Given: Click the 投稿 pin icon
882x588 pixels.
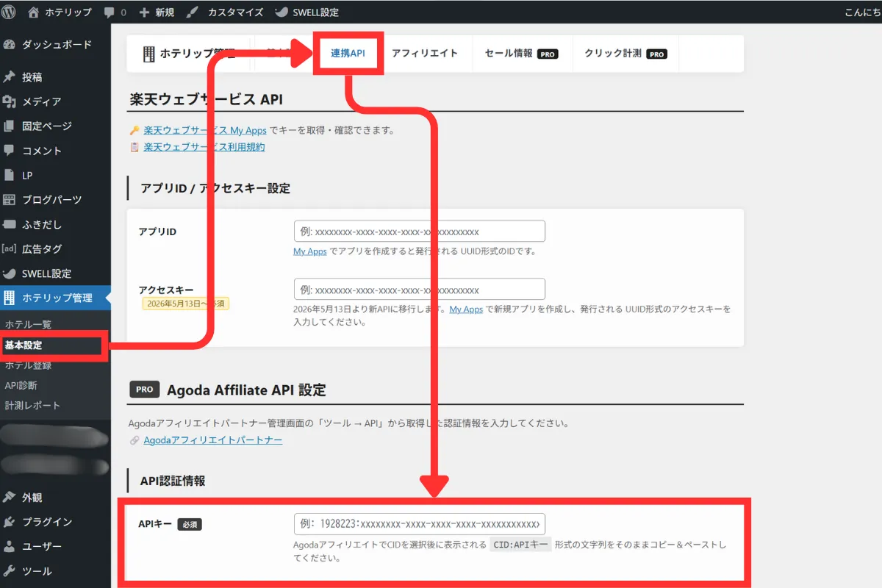Looking at the screenshot, I should [10, 77].
